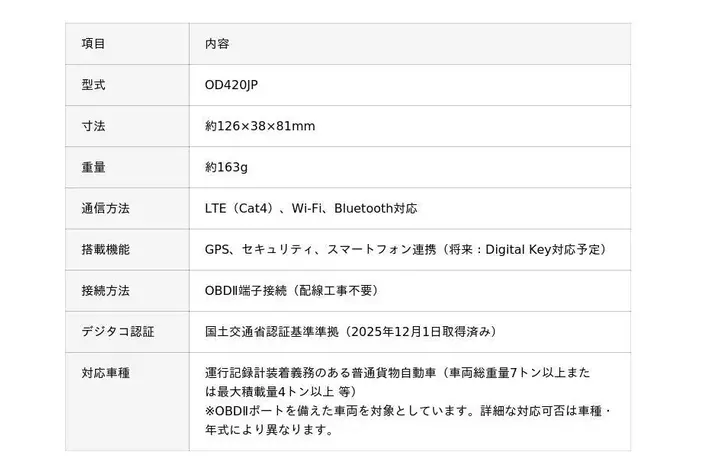Image resolution: width=710 pixels, height=474 pixels.
Task: Select the 重量 row label
Action: (x=93, y=167)
